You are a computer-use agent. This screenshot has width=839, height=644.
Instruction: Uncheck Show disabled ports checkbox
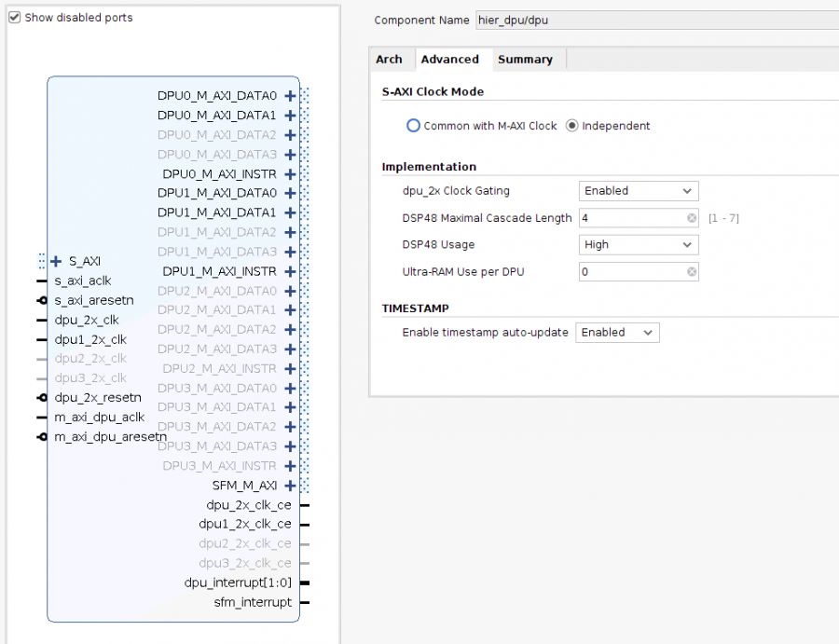click(14, 17)
